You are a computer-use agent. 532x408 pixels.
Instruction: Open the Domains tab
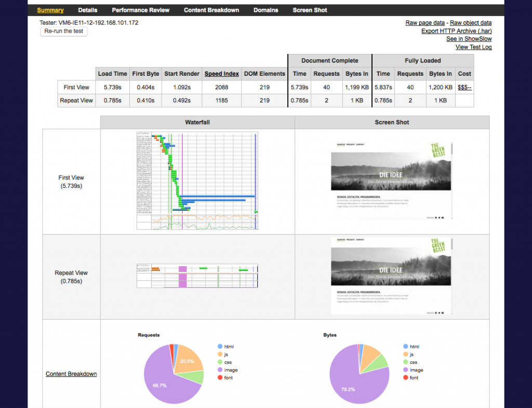click(x=265, y=10)
